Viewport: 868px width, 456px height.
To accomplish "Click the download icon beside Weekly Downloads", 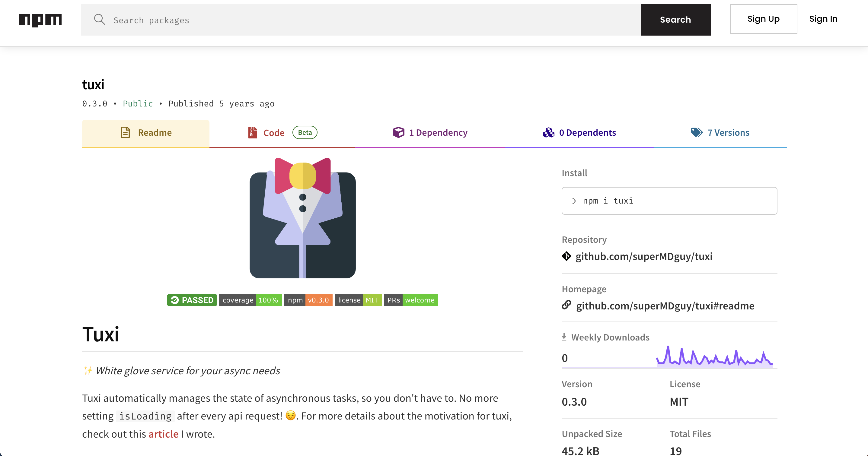I will click(x=564, y=337).
